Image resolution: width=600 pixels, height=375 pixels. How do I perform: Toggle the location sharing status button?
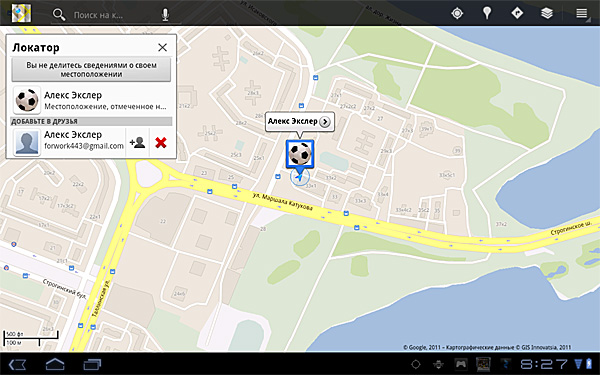tap(91, 70)
